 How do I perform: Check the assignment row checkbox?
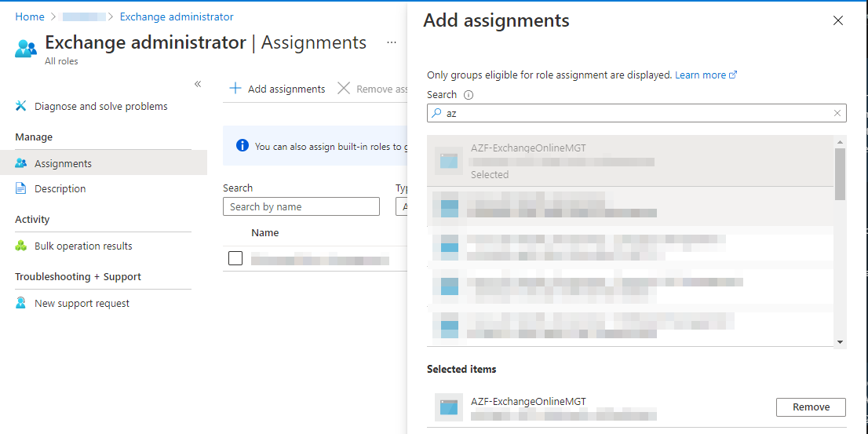(x=235, y=258)
